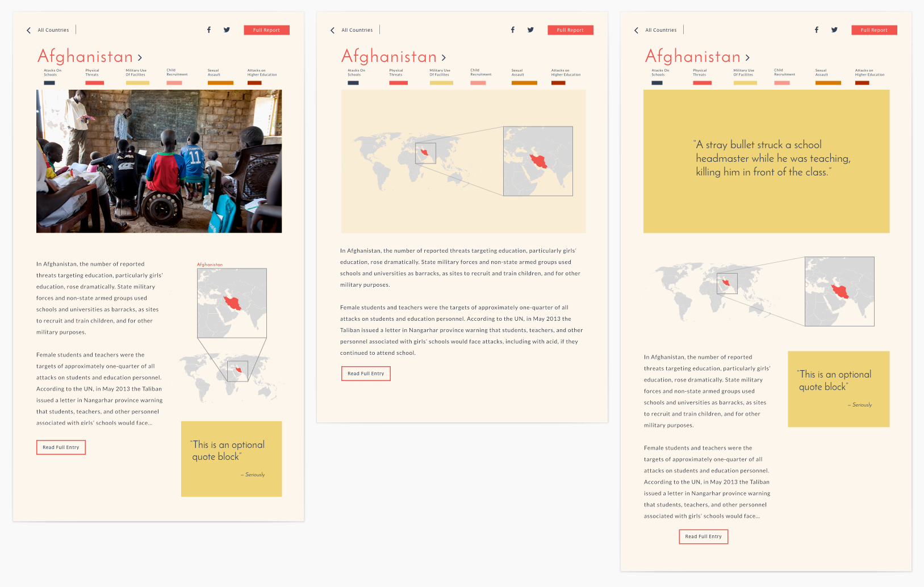This screenshot has height=587, width=924.
Task: Select Sexual Assault label in classroom-photo mockup
Action: [214, 73]
